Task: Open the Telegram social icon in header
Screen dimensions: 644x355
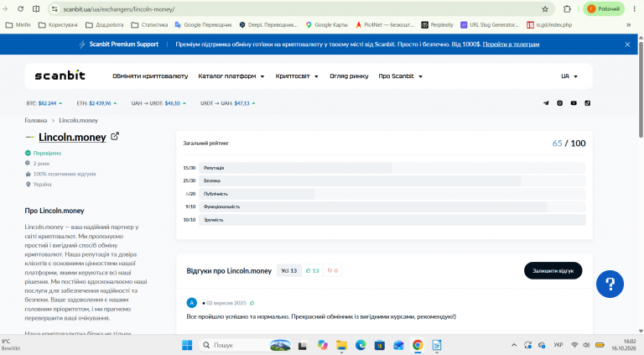Action: click(546, 103)
